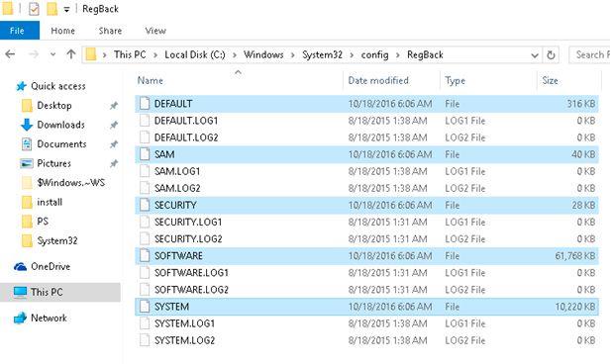Sort by the Date modified column header
Image resolution: width=612 pixels, height=364 pixels.
point(378,80)
